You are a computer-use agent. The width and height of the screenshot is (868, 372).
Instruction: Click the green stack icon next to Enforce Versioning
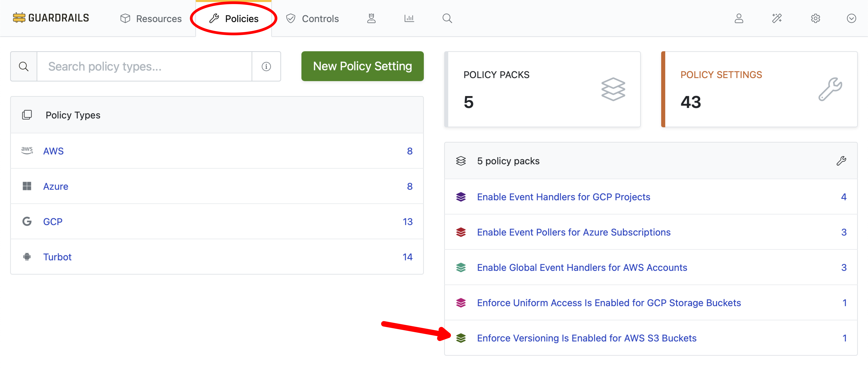click(462, 338)
